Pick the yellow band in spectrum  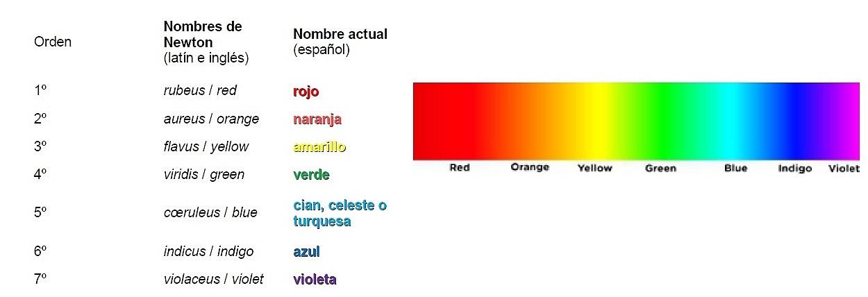595,121
